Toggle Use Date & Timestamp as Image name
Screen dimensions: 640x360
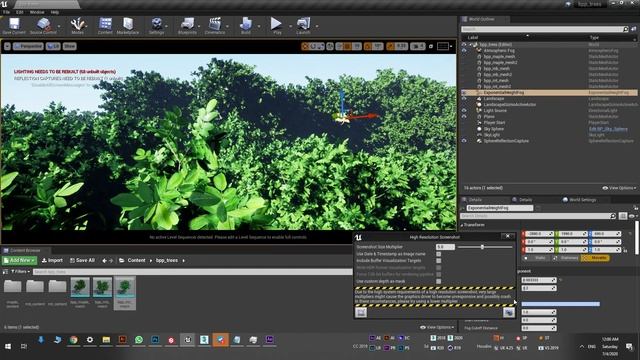pyautogui.click(x=438, y=254)
